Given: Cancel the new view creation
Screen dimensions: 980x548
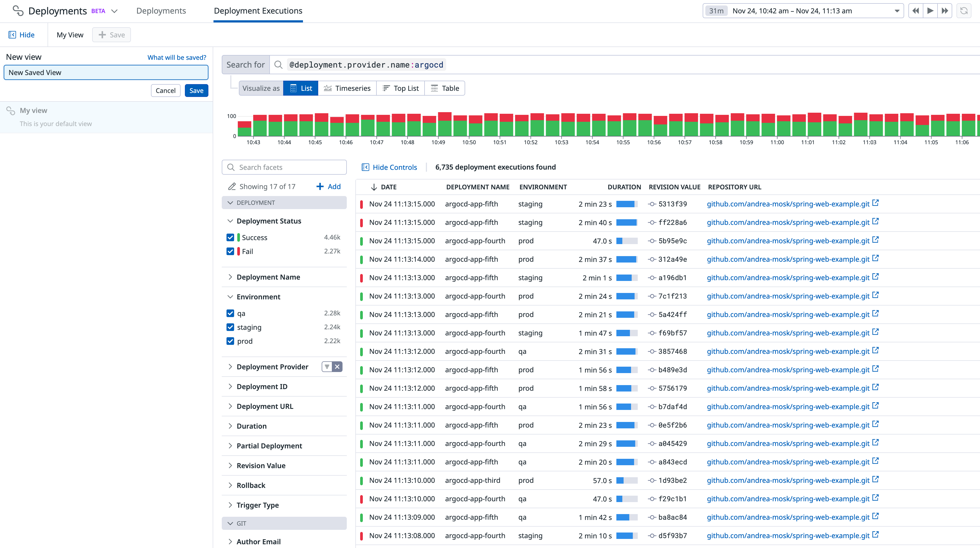Looking at the screenshot, I should (x=165, y=91).
